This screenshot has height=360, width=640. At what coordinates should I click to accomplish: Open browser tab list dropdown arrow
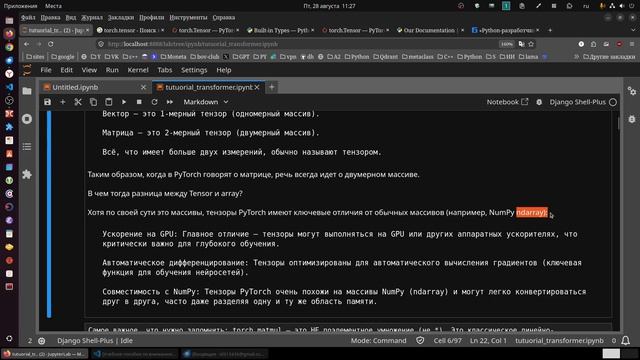632,30
